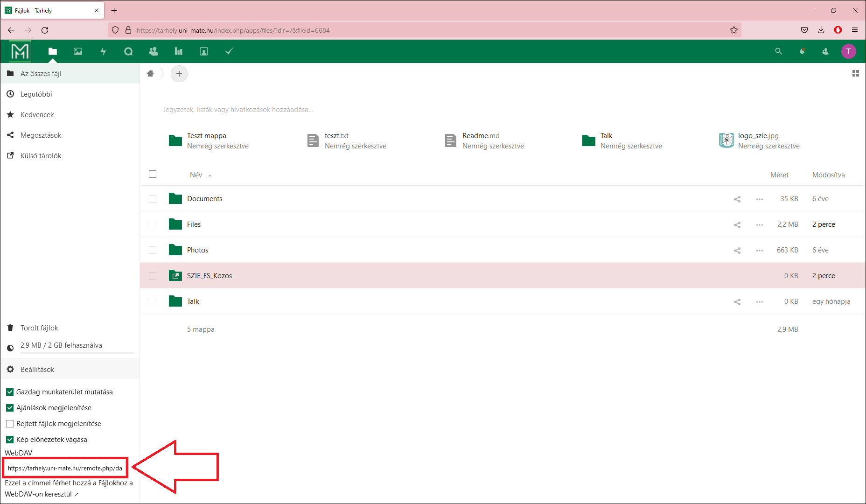
Task: Click the search magnifier in header
Action: click(778, 51)
